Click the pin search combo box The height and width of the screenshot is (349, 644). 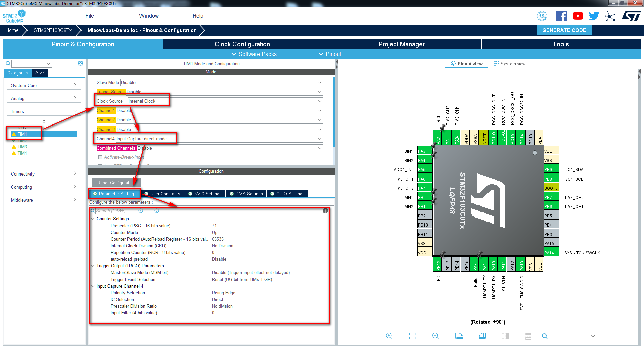(x=573, y=336)
